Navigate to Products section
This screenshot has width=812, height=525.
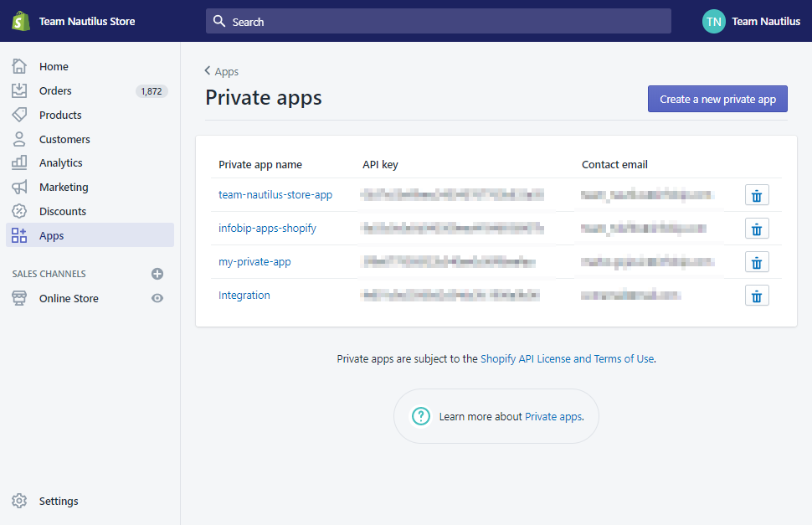pos(60,115)
